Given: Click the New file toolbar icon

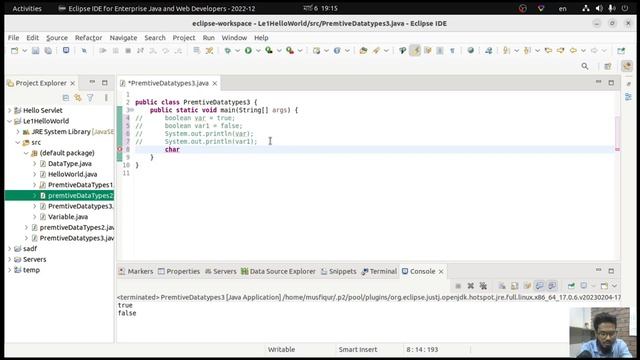Looking at the screenshot, I should point(15,51).
